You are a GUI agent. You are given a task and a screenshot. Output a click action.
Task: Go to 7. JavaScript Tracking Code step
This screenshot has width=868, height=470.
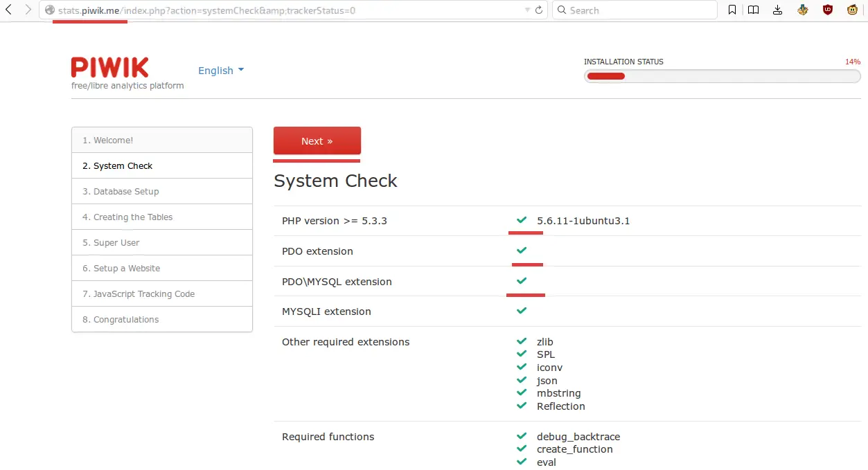(162, 293)
